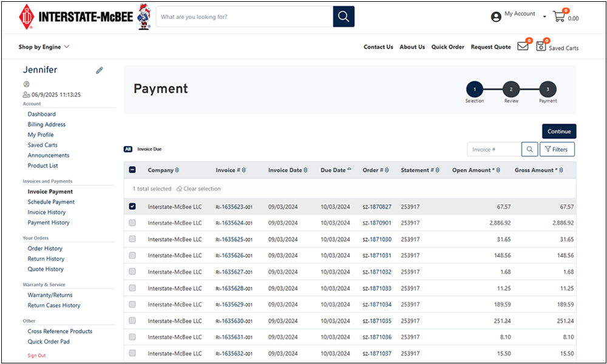Check invoice RI-1635630-001 checkbox
Viewport: 607px width, 364px height.
pyautogui.click(x=132, y=321)
